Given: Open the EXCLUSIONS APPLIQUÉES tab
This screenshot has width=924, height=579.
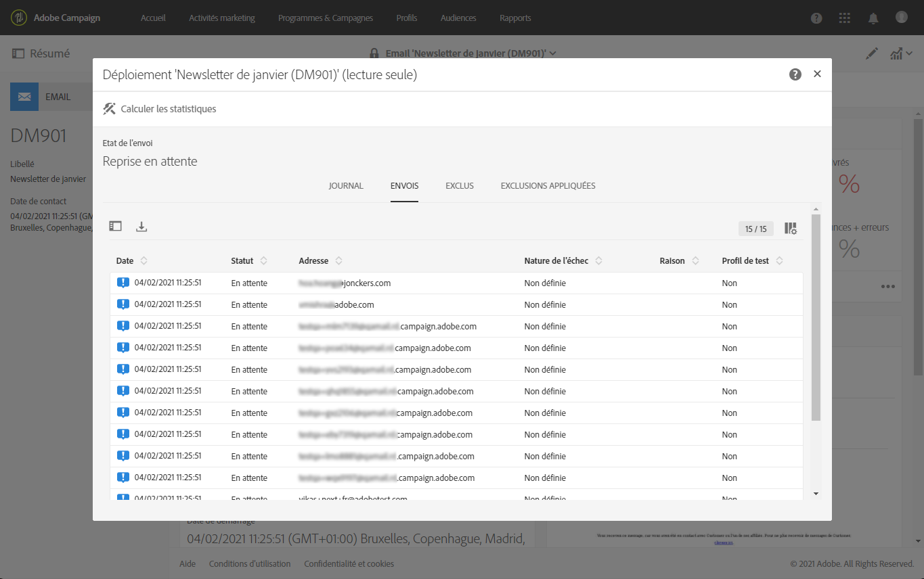Looking at the screenshot, I should 548,186.
